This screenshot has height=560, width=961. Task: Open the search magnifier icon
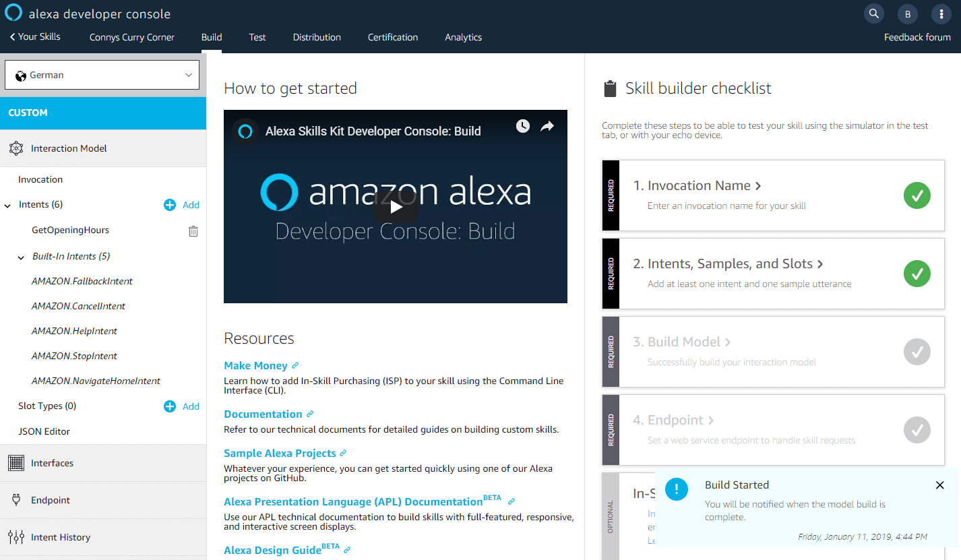click(x=874, y=13)
